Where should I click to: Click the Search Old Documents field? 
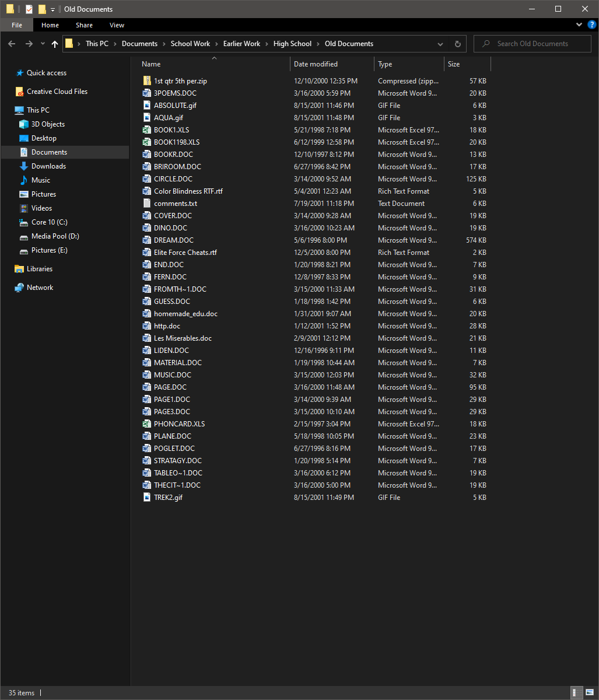coord(533,44)
